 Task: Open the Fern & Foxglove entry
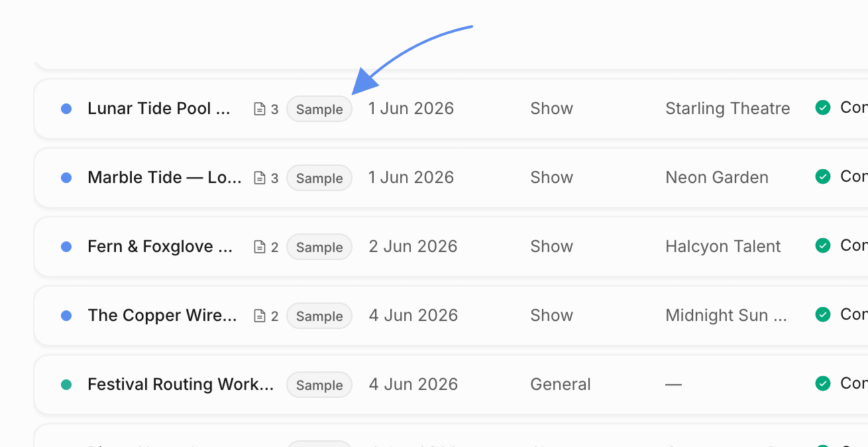click(160, 247)
